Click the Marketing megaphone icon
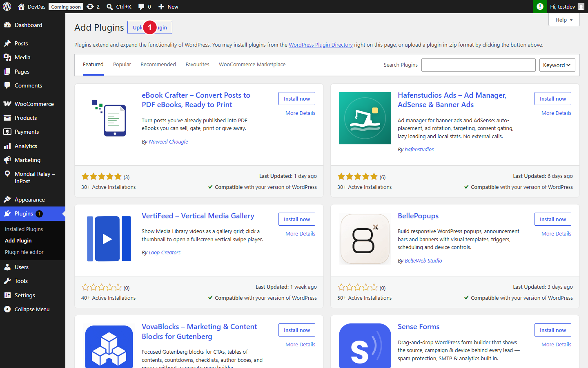588x368 pixels. [x=7, y=160]
